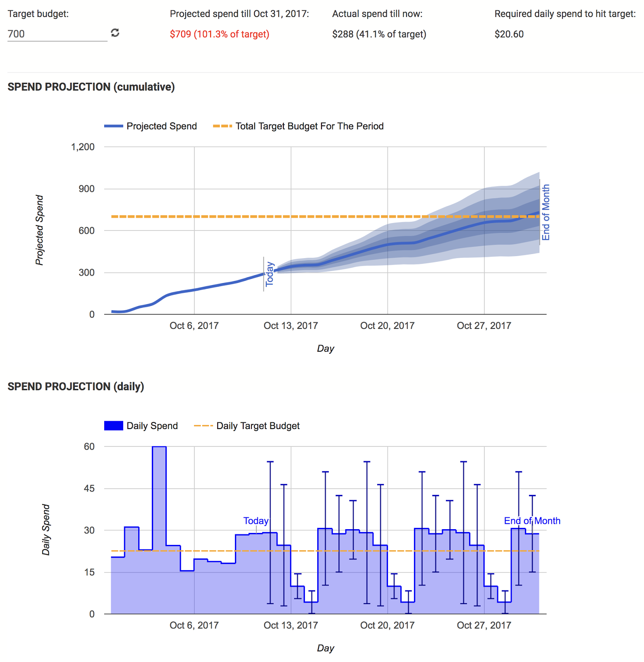Click the blue Daily Spend legend square

coord(113,426)
